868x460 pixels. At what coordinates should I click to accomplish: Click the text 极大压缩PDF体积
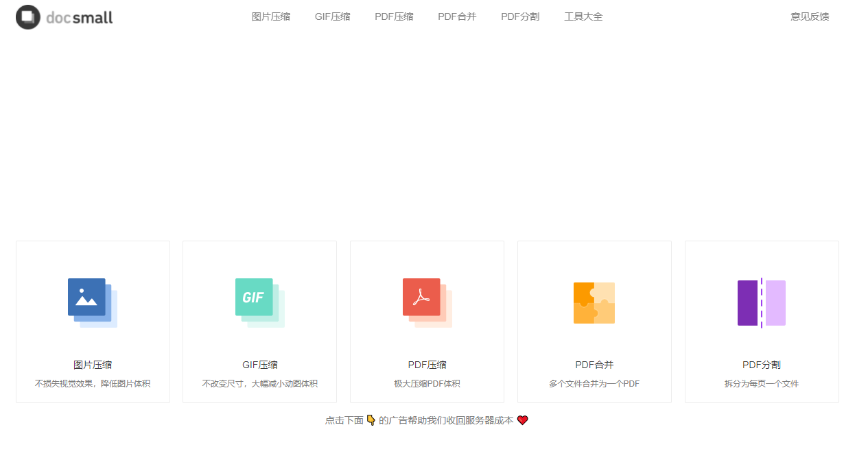427,384
